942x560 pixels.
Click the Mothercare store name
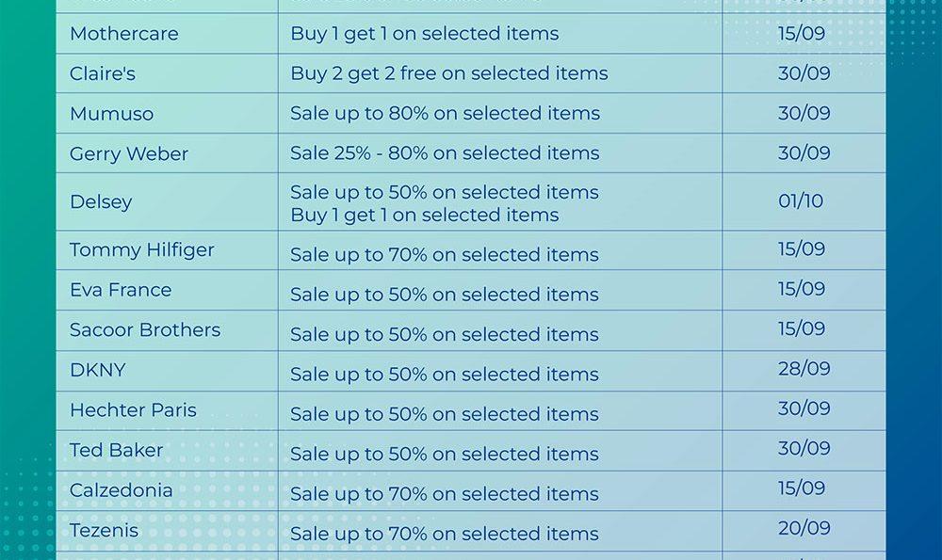[123, 34]
